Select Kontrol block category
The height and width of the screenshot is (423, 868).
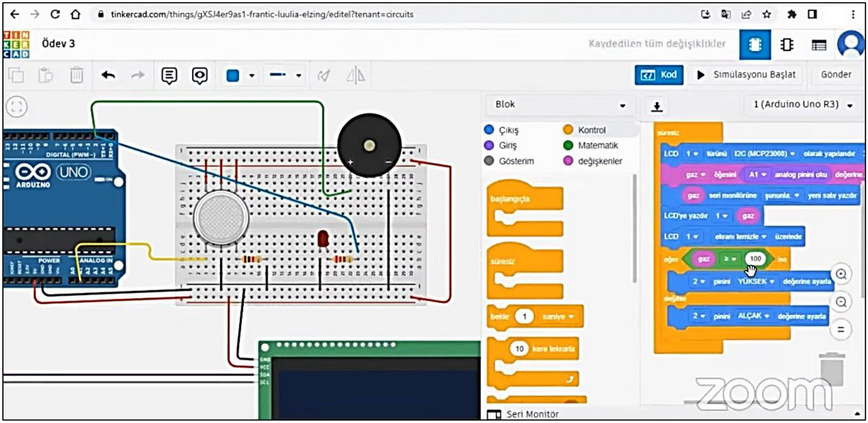click(x=585, y=130)
